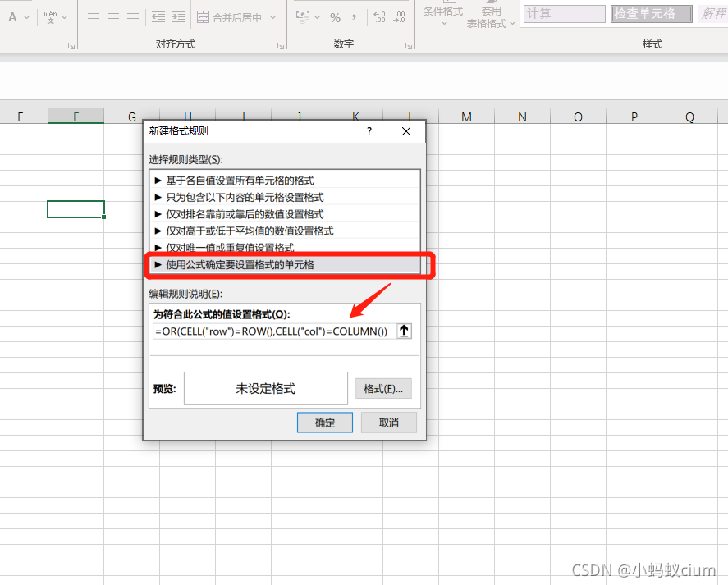Apply the 计算 cell style
This screenshot has height=585, width=728.
pos(564,13)
